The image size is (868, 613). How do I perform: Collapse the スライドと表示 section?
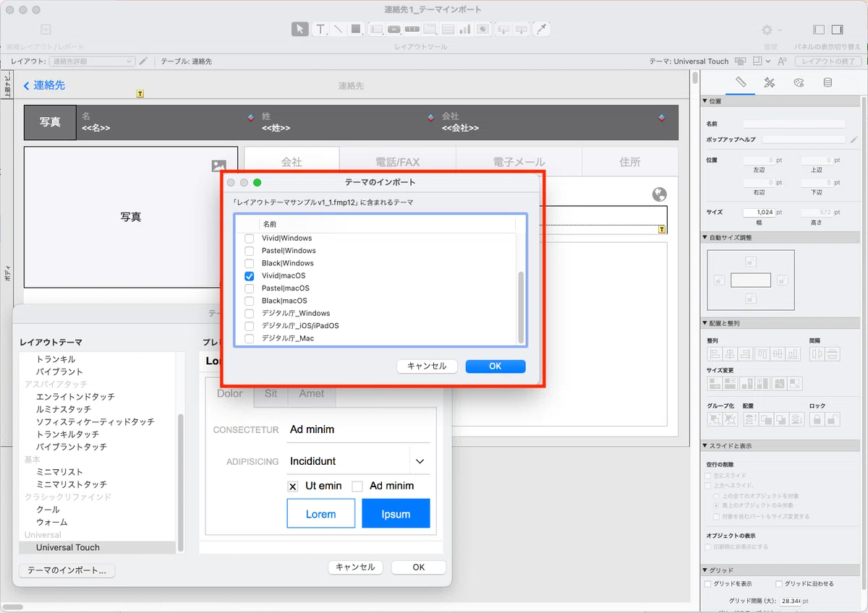[705, 446]
